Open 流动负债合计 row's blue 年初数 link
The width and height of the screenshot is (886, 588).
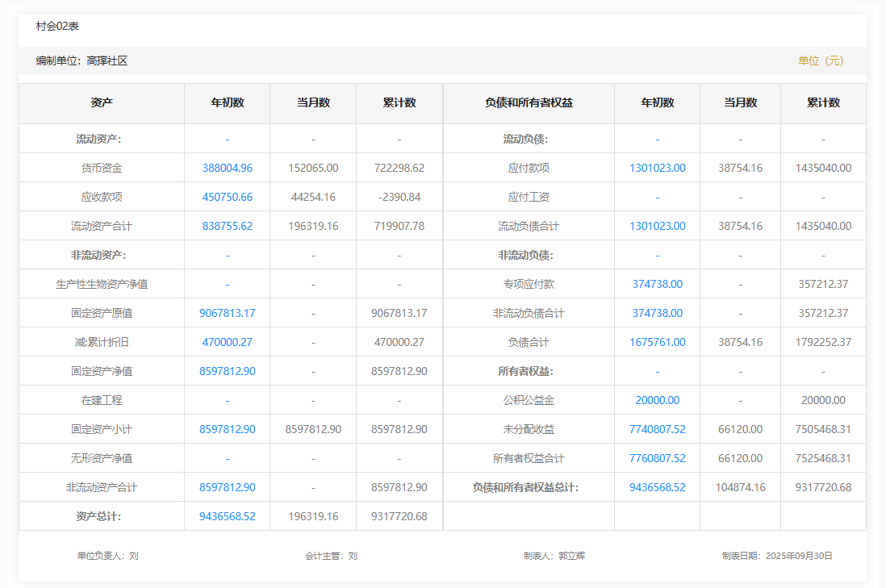tap(657, 226)
